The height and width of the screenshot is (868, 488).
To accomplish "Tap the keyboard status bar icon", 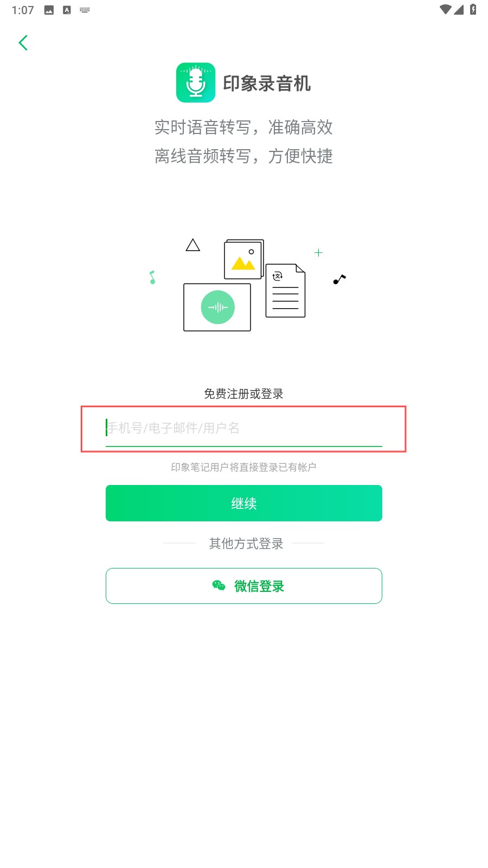I will tap(85, 10).
